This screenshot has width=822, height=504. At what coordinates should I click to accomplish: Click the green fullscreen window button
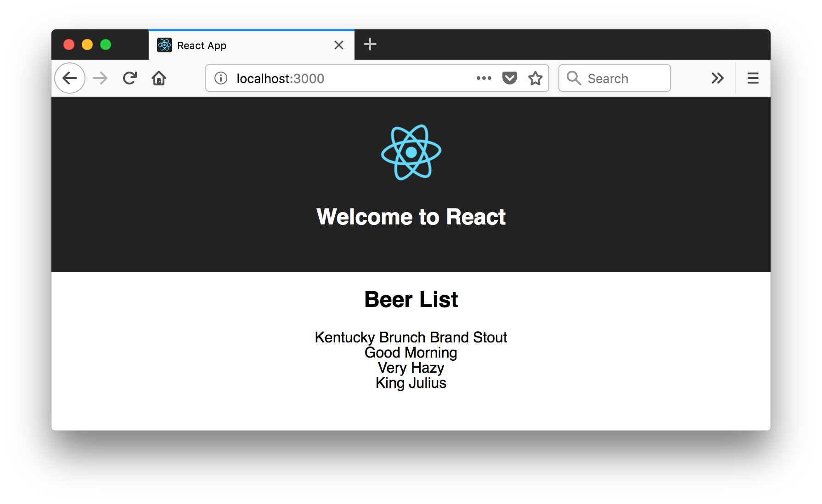[106, 45]
